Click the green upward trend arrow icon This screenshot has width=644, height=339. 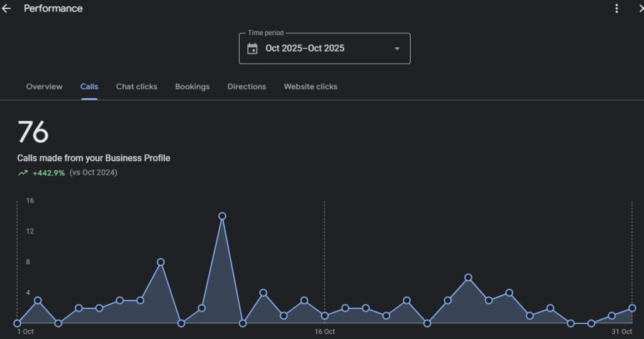tap(23, 173)
